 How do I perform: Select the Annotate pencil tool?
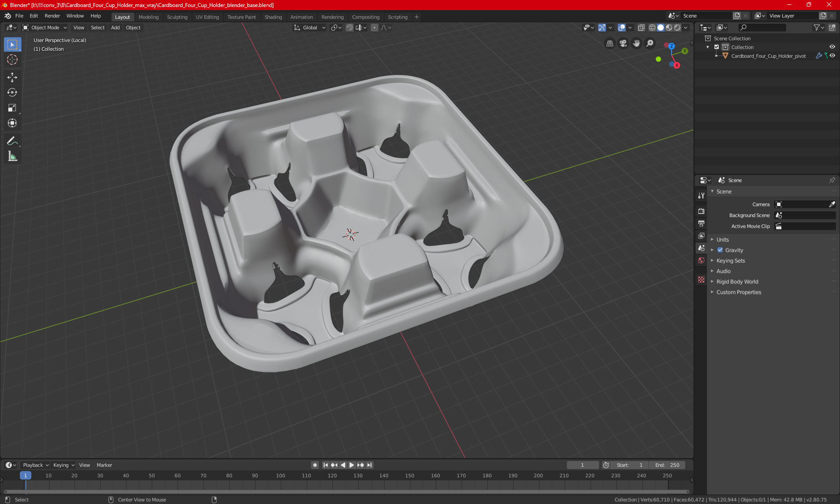(x=12, y=141)
